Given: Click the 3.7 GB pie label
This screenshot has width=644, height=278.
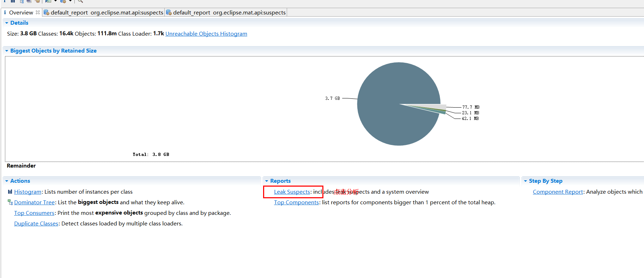Looking at the screenshot, I should tap(333, 98).
